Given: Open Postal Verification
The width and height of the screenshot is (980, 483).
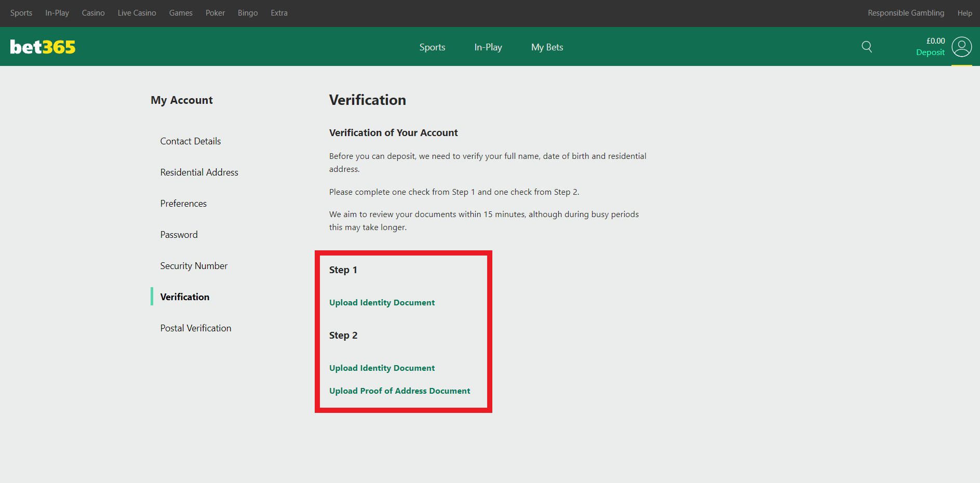Looking at the screenshot, I should click(x=196, y=328).
